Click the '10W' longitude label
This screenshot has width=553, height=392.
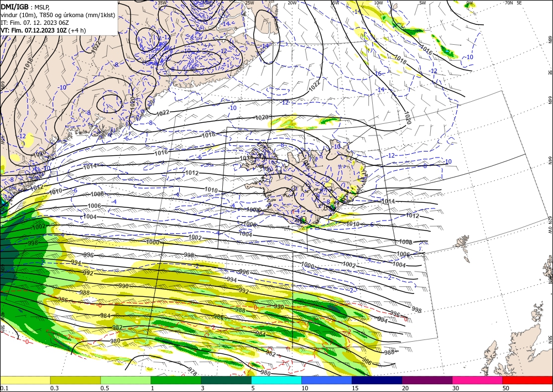(378, 2)
